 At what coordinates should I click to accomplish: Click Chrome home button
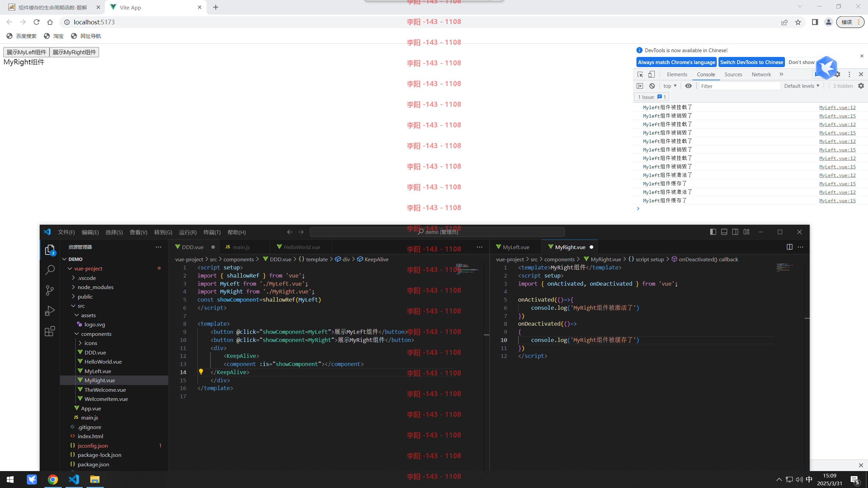(50, 22)
